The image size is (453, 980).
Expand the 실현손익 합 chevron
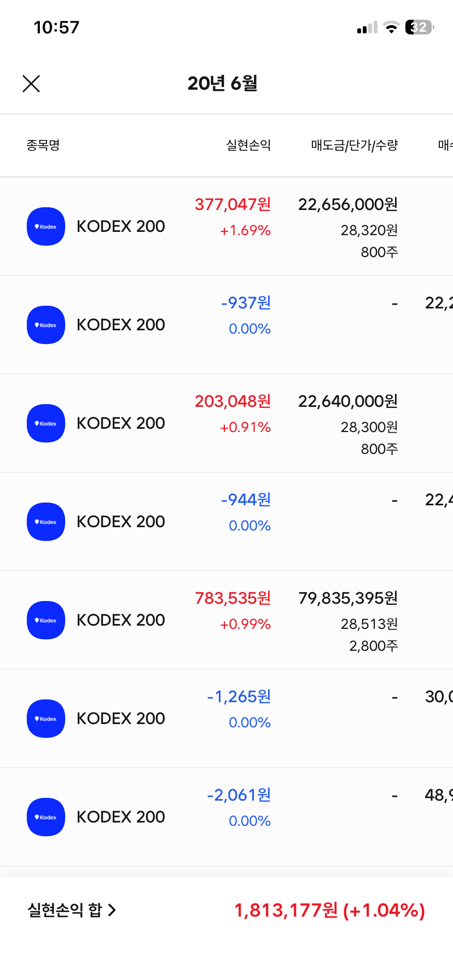coord(112,910)
